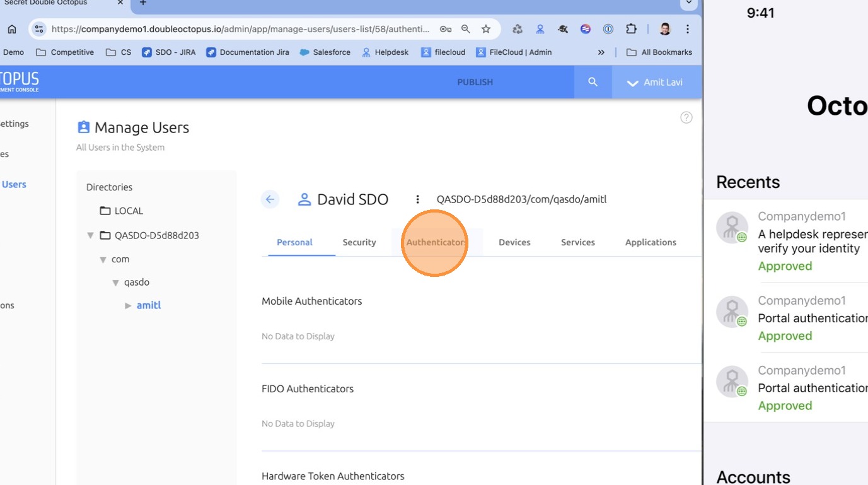
Task: Click the zoom magnifier icon in address bar
Action: click(466, 29)
